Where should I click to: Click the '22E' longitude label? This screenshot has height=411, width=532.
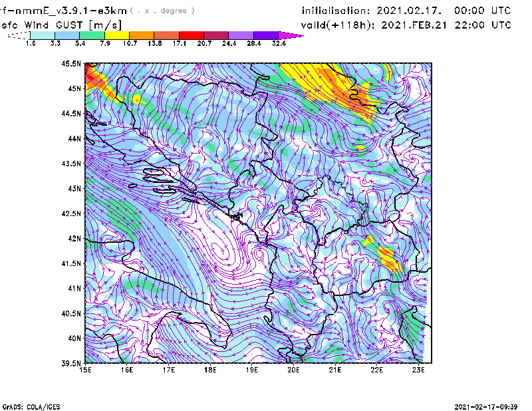click(x=376, y=370)
